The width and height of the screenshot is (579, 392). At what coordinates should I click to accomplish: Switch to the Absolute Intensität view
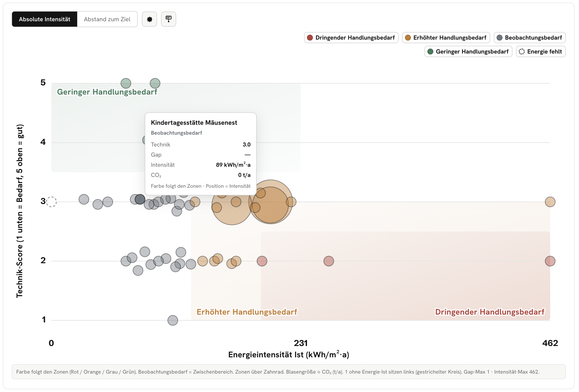[x=45, y=19]
